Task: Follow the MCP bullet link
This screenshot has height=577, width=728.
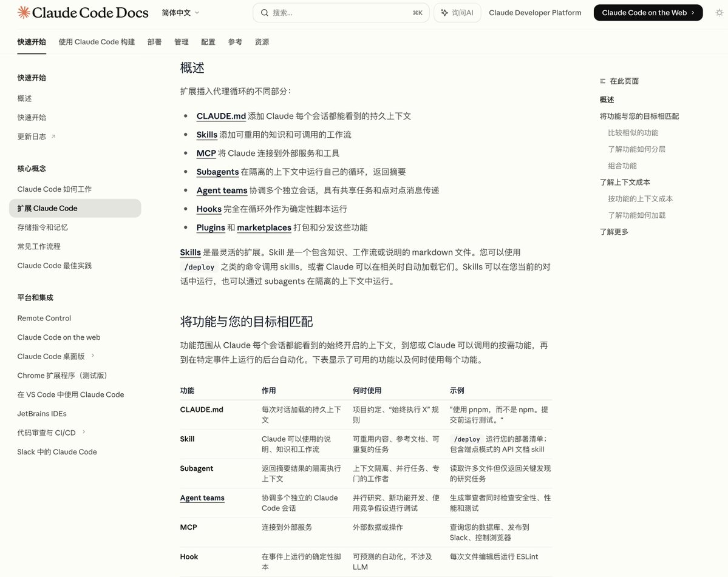Action: click(x=206, y=153)
